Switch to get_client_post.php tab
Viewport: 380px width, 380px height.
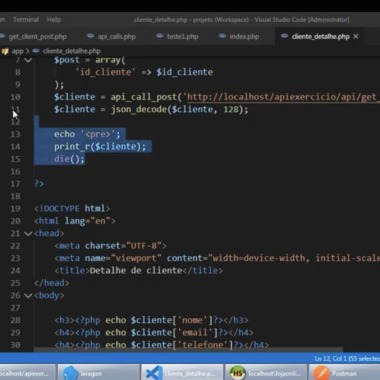[x=37, y=37]
